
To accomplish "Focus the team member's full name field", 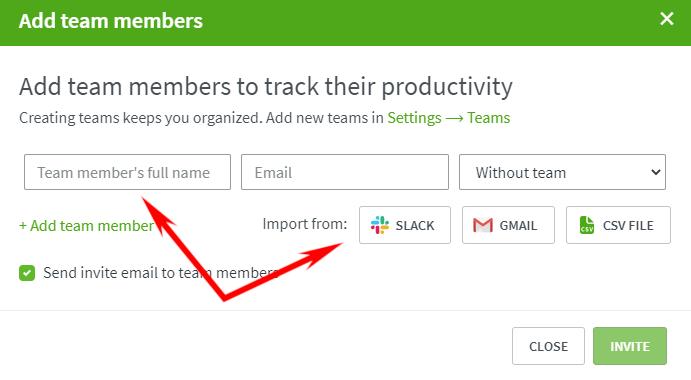I will [127, 172].
